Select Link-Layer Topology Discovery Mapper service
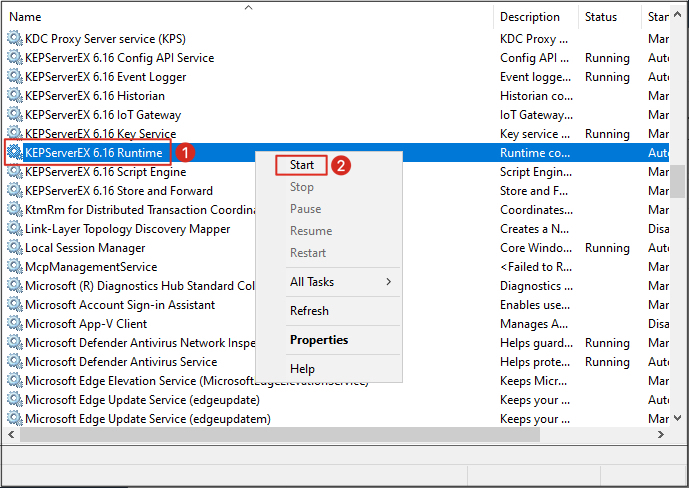Screen dimensions: 689x488 [127, 228]
